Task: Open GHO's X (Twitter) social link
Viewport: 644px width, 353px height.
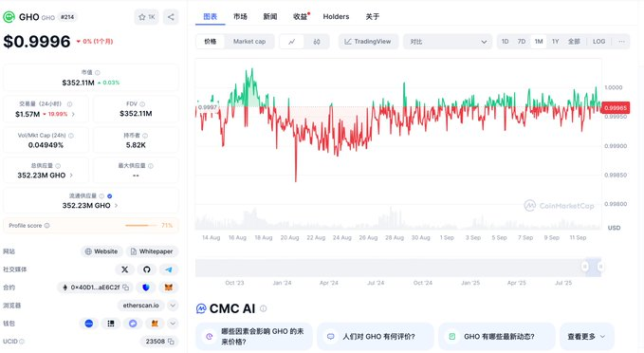Action: pyautogui.click(x=125, y=269)
